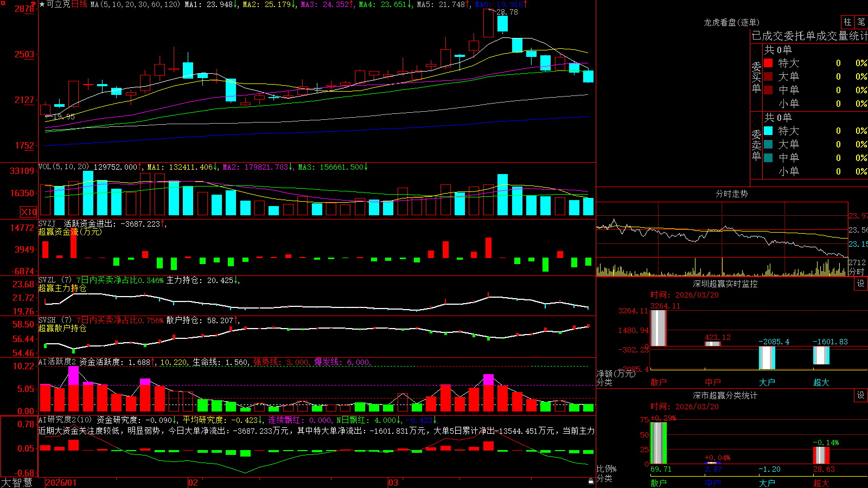This screenshot has height=488, width=868.
Task: Click the 02 month marker on the timeline
Action: click(x=193, y=483)
